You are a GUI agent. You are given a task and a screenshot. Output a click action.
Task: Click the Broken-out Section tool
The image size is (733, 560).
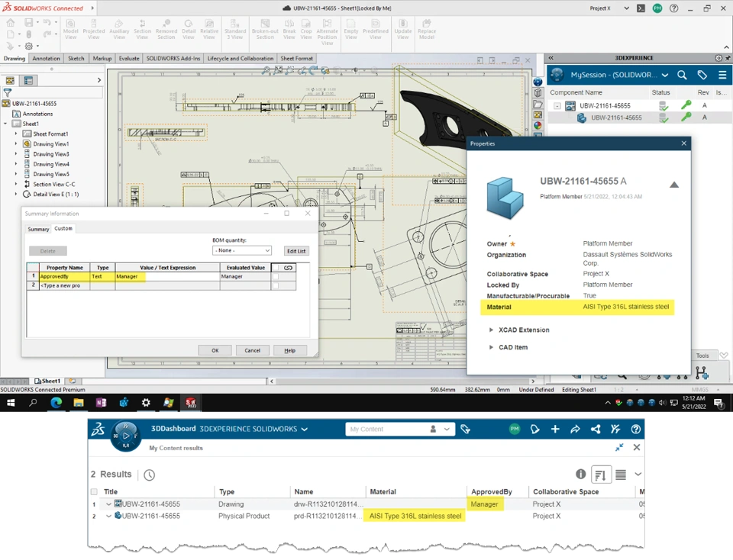tap(265, 29)
